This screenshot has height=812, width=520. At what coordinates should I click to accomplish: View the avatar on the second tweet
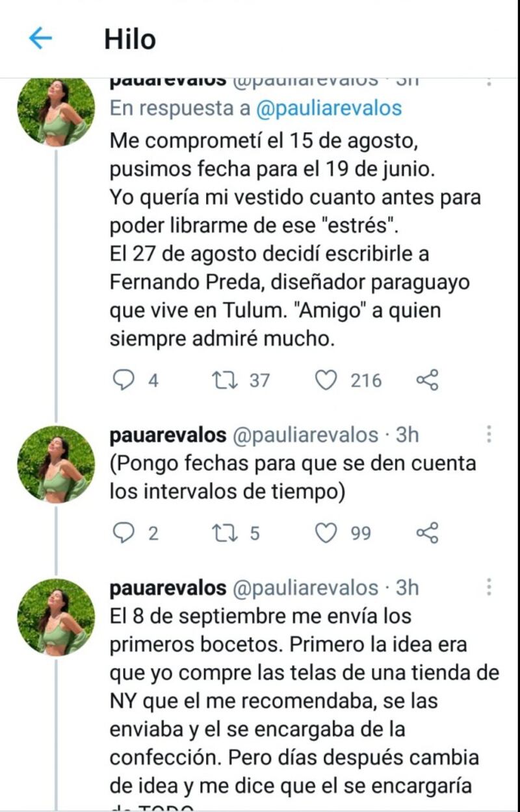pos(56,464)
